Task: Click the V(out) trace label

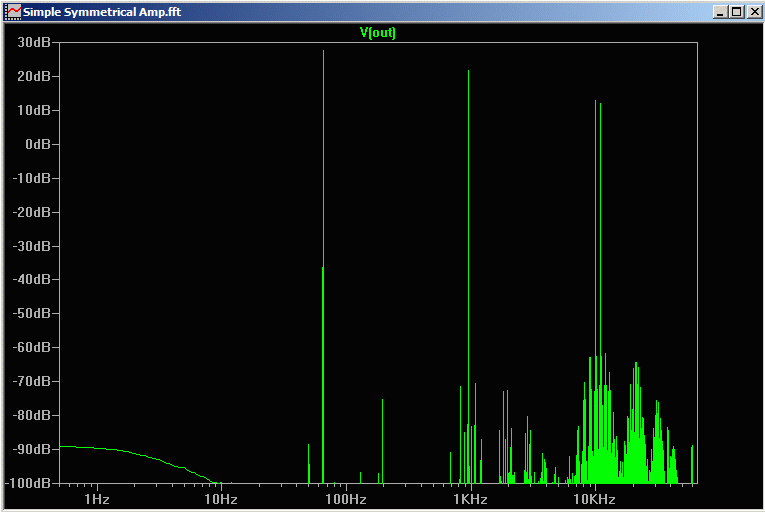Action: pos(377,32)
